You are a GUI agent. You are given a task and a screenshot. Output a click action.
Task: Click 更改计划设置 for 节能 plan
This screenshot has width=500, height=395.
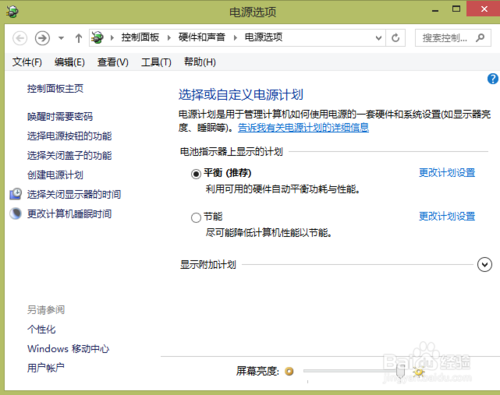[x=447, y=216]
